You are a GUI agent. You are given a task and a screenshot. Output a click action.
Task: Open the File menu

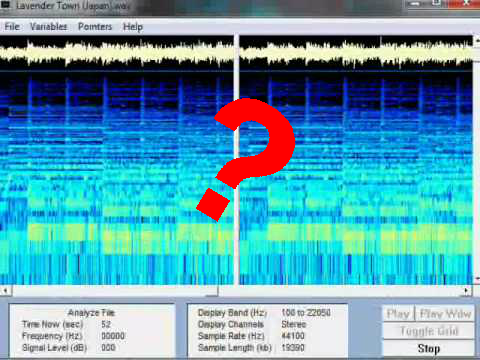(12, 26)
